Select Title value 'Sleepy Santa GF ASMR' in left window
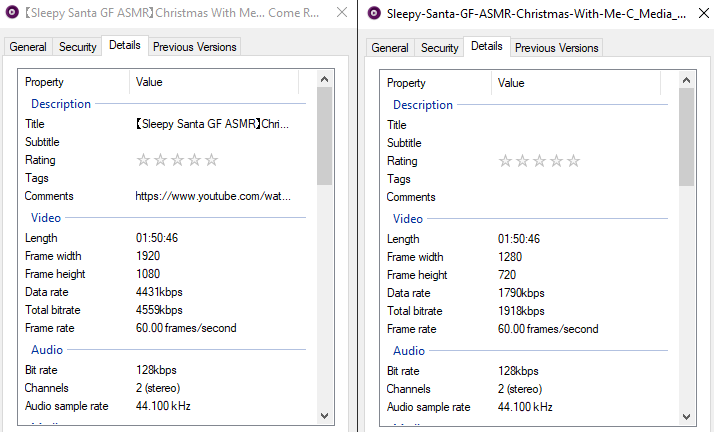The height and width of the screenshot is (432, 714). pos(212,124)
